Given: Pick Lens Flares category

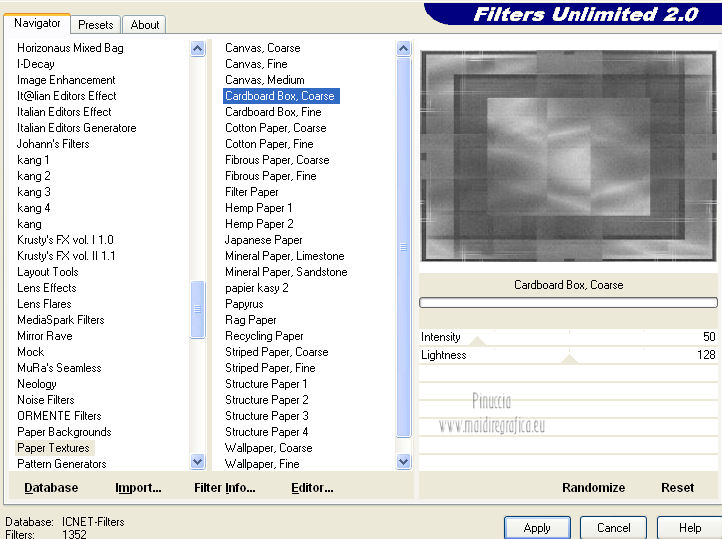Looking at the screenshot, I should click(44, 304).
